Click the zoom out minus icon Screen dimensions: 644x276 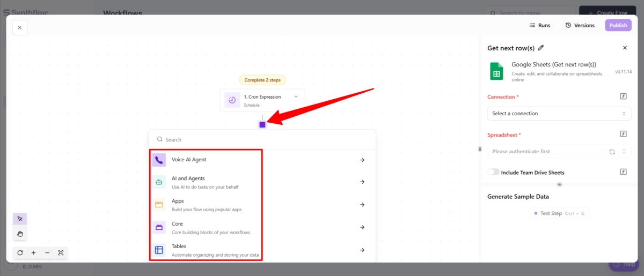point(47,252)
